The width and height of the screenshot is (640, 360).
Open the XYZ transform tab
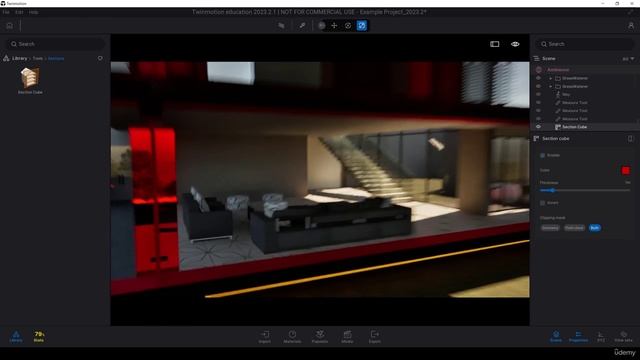click(601, 336)
